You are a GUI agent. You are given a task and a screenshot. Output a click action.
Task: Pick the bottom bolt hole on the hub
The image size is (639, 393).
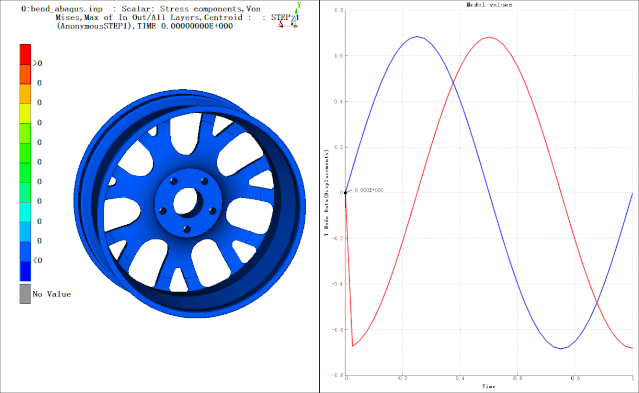[187, 230]
